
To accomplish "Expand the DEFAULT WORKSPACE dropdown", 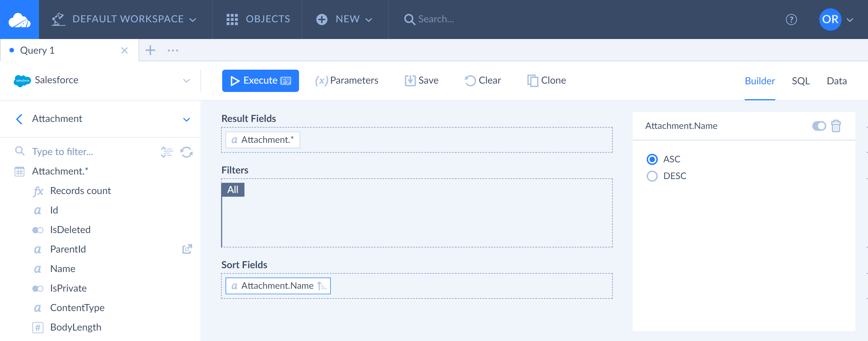I will pos(194,20).
